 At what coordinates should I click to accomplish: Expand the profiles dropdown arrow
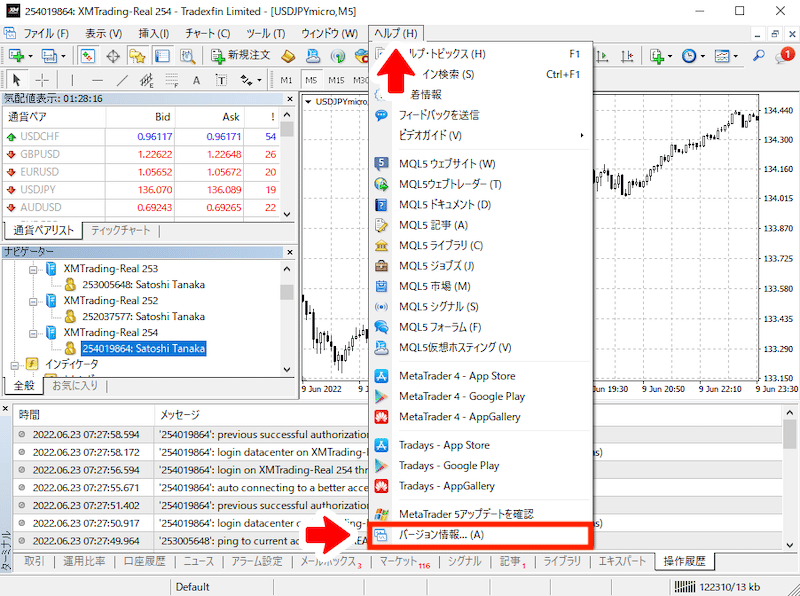63,56
